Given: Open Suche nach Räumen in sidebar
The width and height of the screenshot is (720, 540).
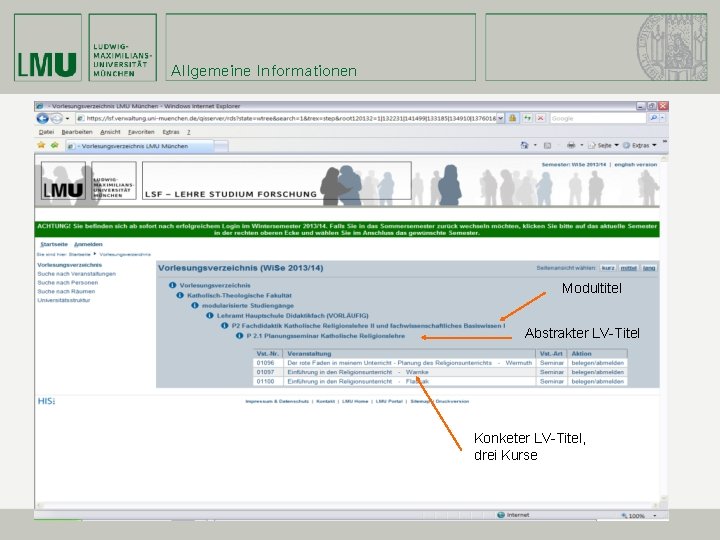Looking at the screenshot, I should (x=66, y=291).
